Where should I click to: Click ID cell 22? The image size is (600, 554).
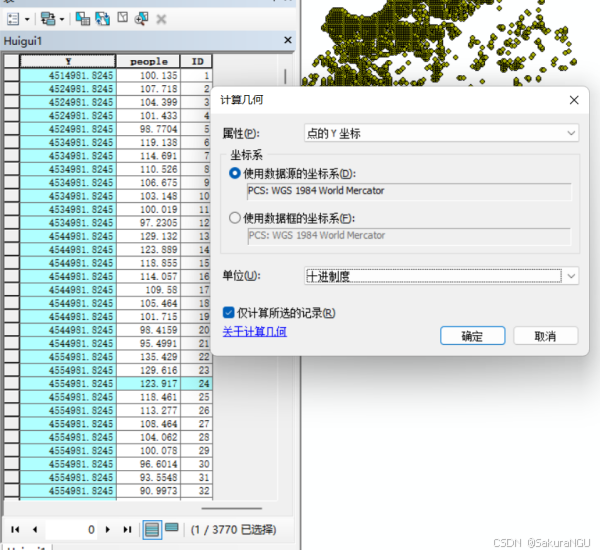pyautogui.click(x=196, y=357)
